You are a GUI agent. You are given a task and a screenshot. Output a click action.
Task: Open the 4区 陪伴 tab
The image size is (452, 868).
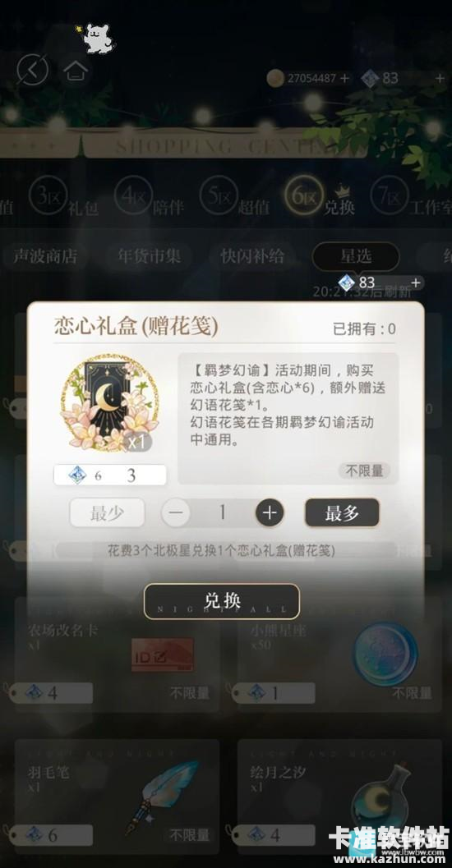[x=149, y=198]
